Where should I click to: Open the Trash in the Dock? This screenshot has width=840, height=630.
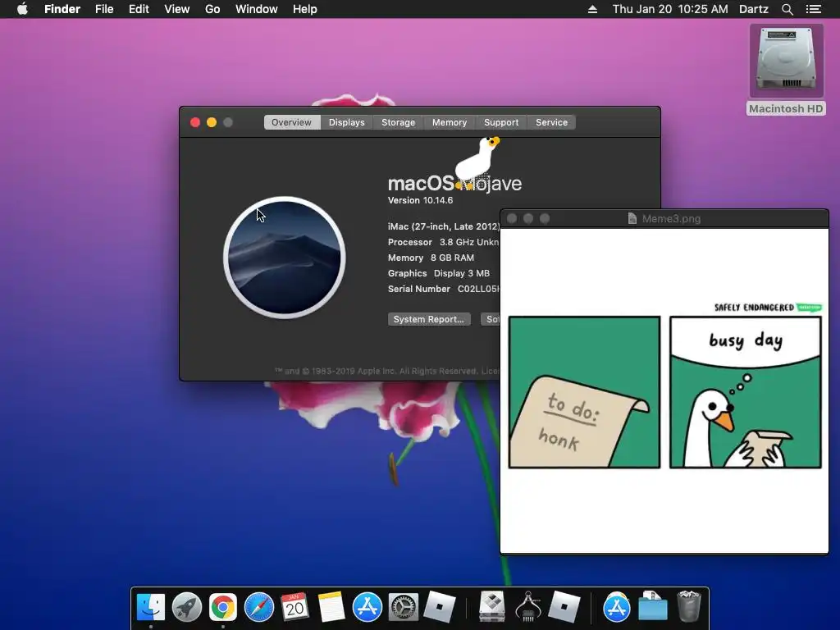688,607
